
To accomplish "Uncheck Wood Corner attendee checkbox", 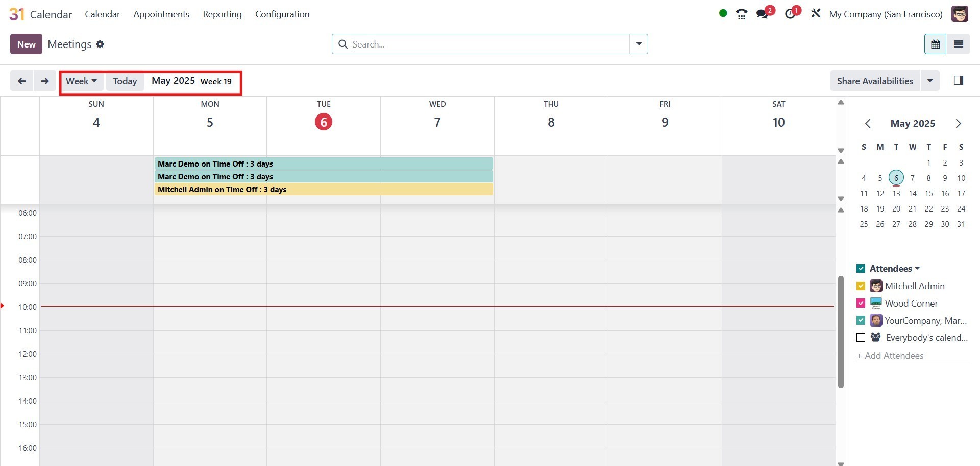I will [861, 304].
